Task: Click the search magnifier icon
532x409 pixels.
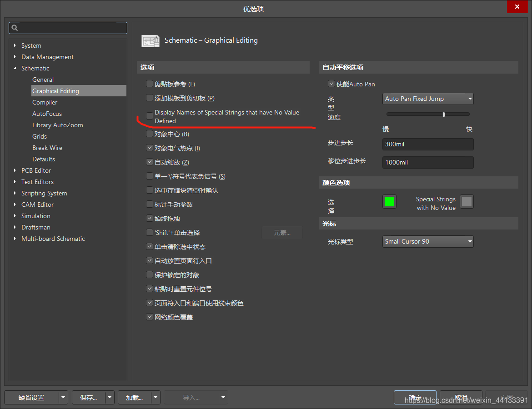Action: pos(15,28)
